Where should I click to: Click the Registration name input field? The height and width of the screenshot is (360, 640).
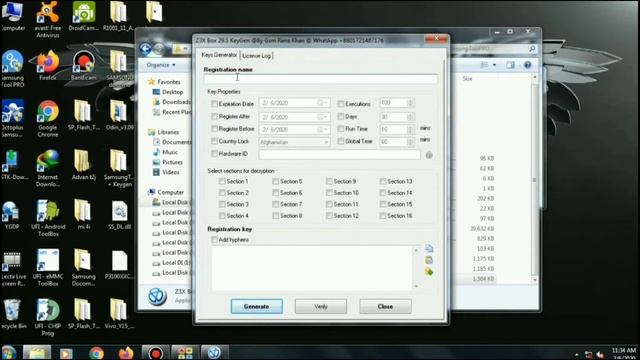[x=320, y=78]
